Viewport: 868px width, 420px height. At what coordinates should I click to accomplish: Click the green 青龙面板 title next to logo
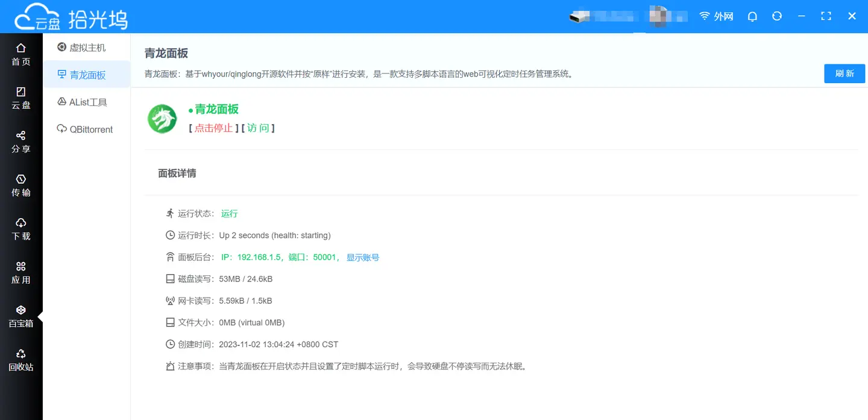click(216, 109)
